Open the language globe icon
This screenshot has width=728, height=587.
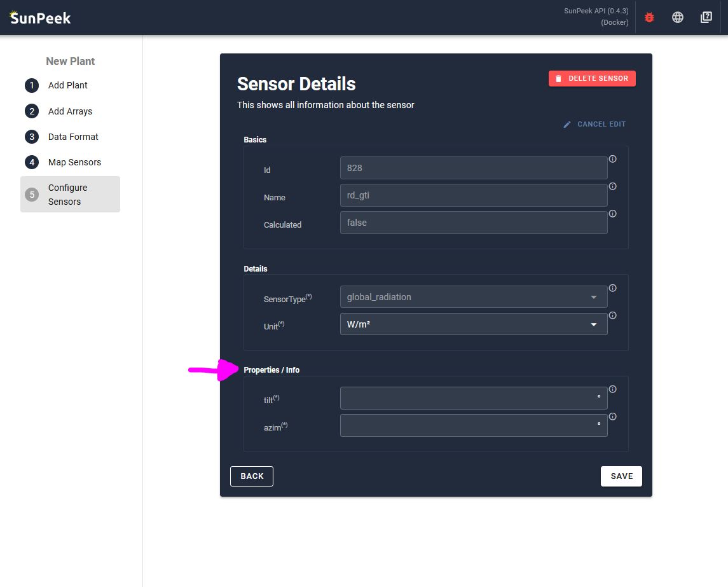tap(677, 18)
